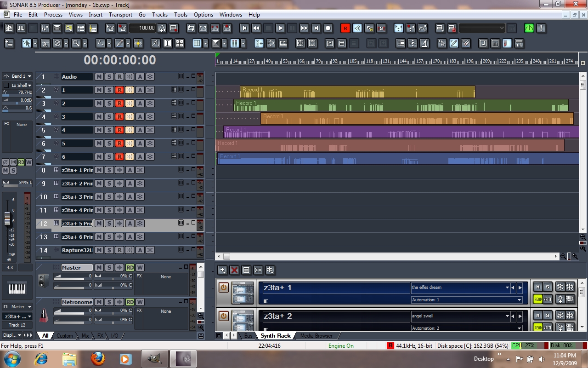Toggle input echo on track 5 named 4
Screen dimensions: 588x368
coord(130,130)
